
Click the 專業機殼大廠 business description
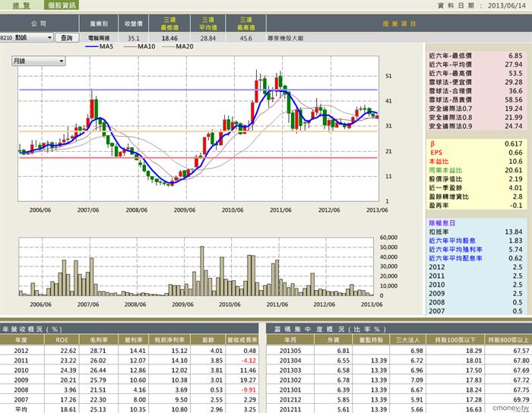(x=285, y=38)
